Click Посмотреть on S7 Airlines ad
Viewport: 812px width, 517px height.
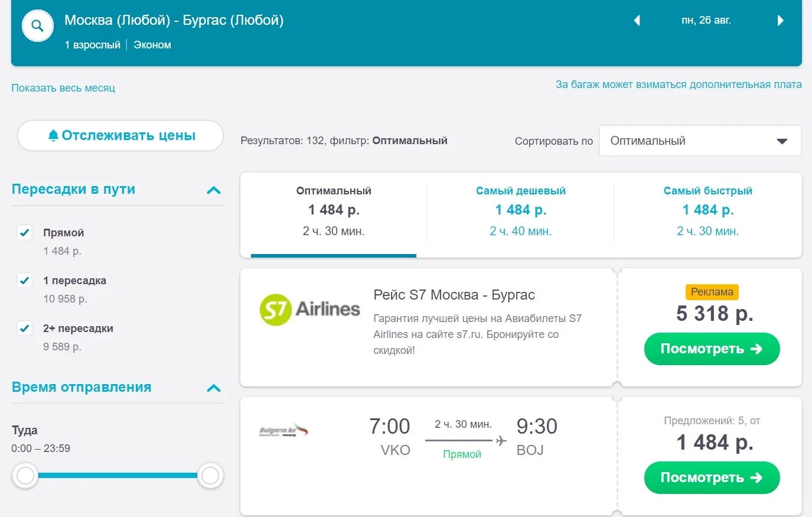pyautogui.click(x=712, y=349)
